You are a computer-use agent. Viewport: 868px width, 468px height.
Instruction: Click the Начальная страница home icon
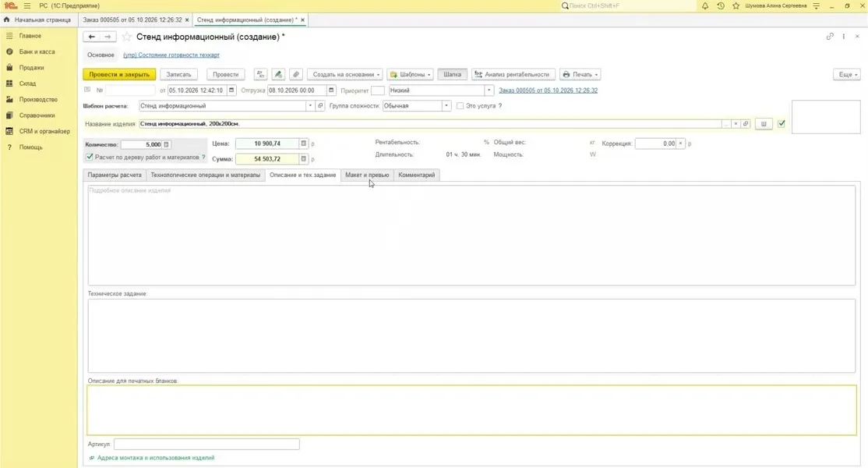[7, 19]
